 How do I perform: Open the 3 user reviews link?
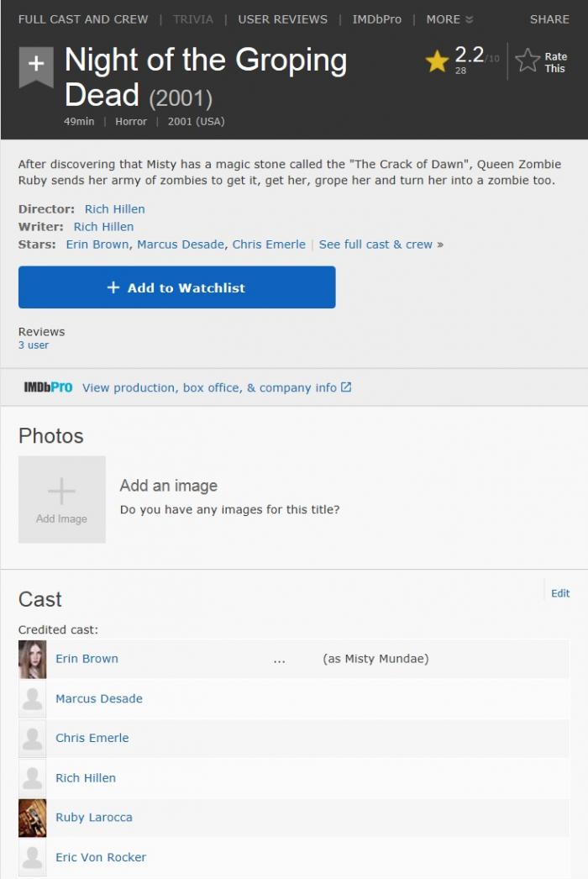click(x=34, y=345)
